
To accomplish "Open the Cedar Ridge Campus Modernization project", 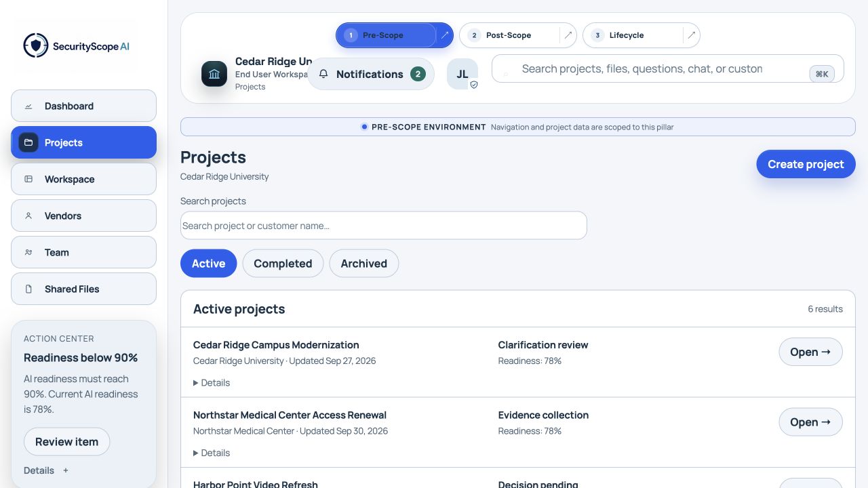I will point(810,352).
